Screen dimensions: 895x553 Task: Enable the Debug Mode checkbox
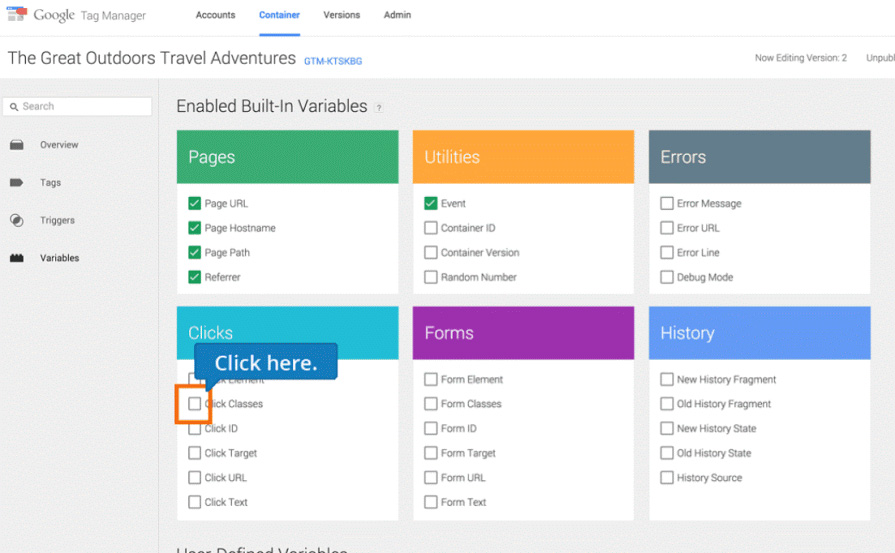[x=667, y=277]
